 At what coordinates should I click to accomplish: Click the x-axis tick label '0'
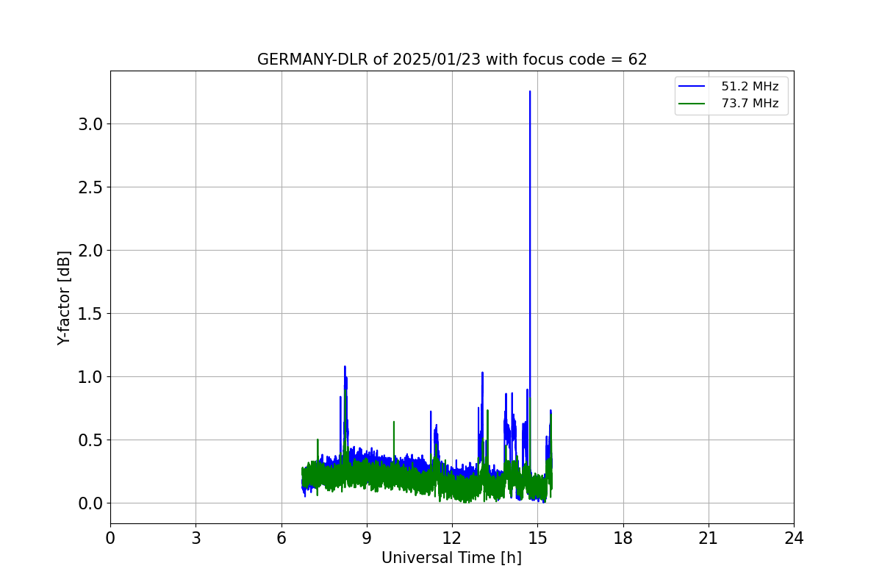tap(110, 538)
